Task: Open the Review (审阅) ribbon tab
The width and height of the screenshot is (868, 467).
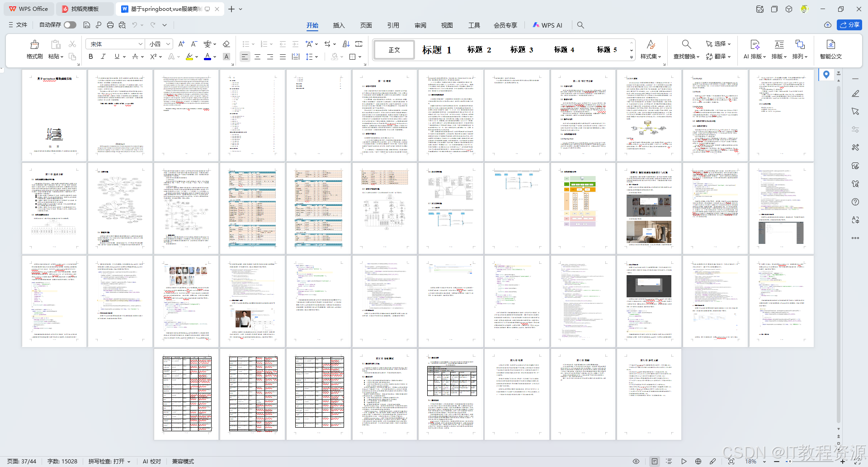Action: coord(420,25)
